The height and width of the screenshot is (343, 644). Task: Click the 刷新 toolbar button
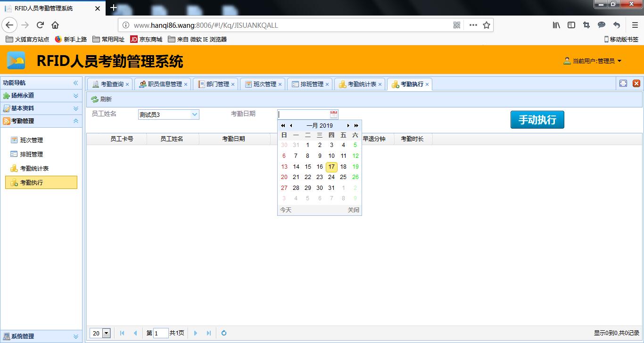pyautogui.click(x=102, y=99)
